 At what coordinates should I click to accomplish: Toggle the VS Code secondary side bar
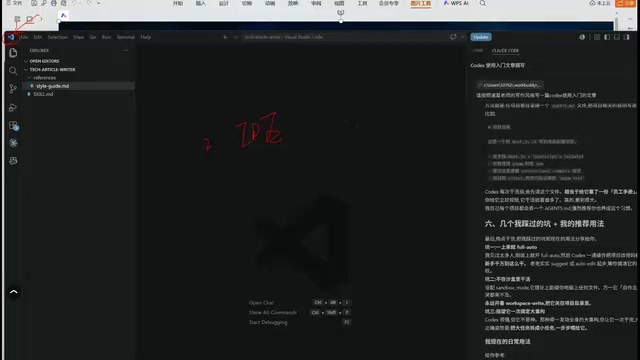tap(627, 37)
